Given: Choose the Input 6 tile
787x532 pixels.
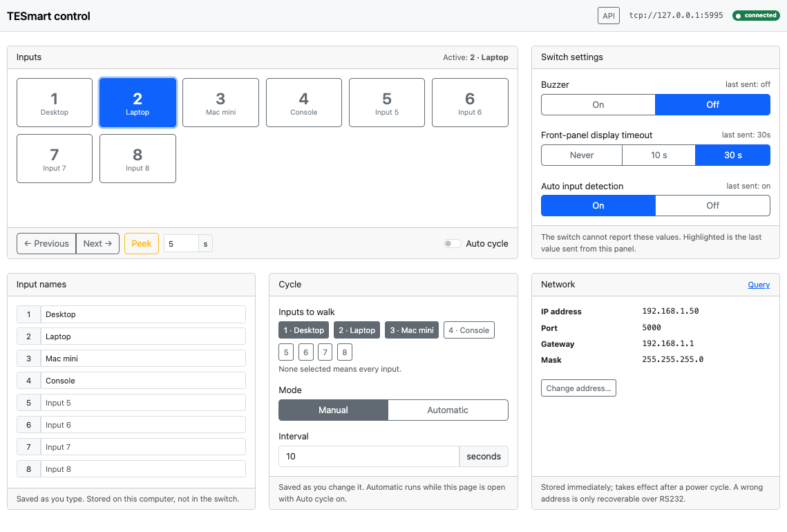Looking at the screenshot, I should tap(470, 102).
